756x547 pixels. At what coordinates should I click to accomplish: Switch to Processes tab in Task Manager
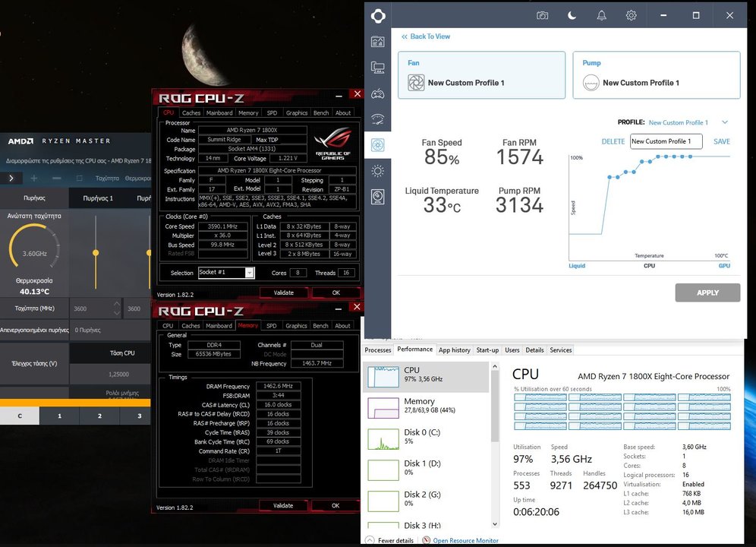(x=377, y=350)
